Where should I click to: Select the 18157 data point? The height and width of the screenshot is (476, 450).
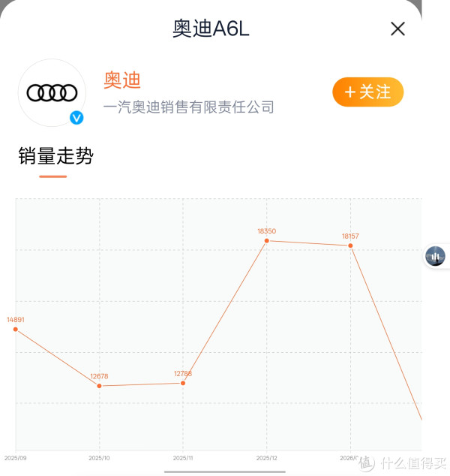pyautogui.click(x=350, y=246)
